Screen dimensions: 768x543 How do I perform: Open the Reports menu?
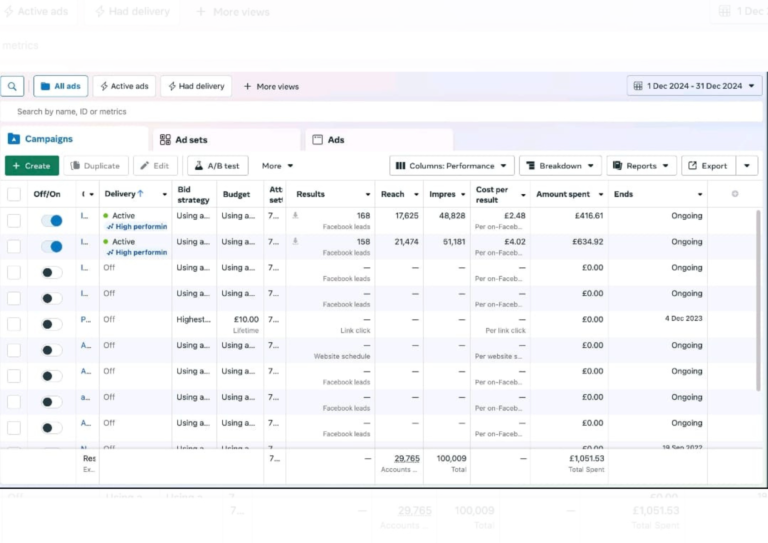pos(641,166)
